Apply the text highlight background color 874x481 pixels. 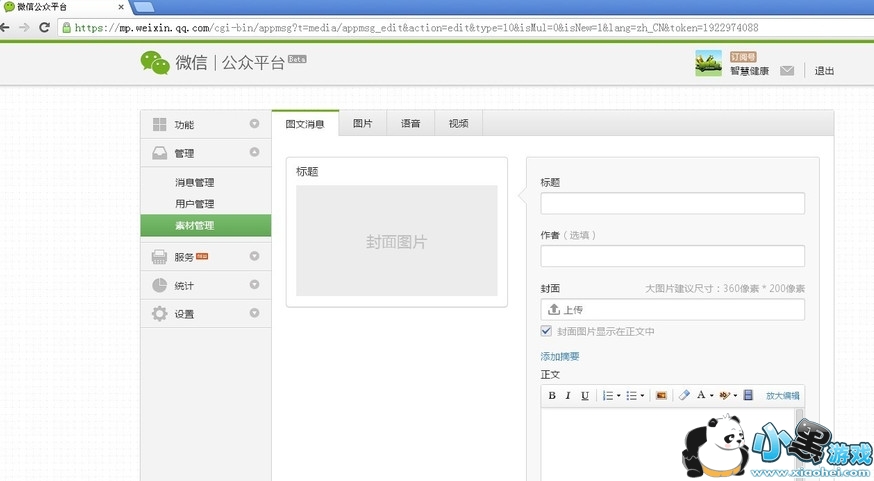click(x=725, y=395)
